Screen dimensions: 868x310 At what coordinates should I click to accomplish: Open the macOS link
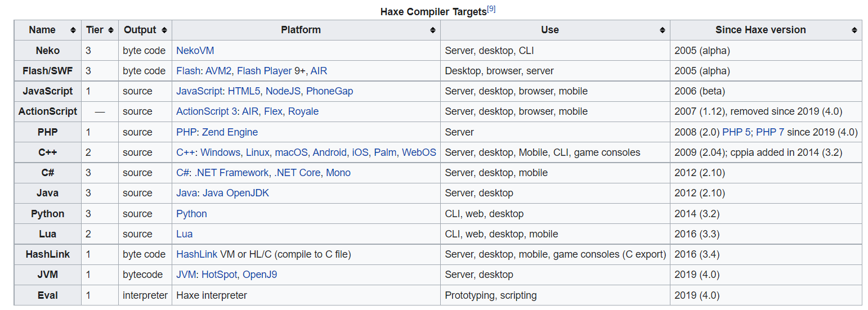pyautogui.click(x=292, y=152)
